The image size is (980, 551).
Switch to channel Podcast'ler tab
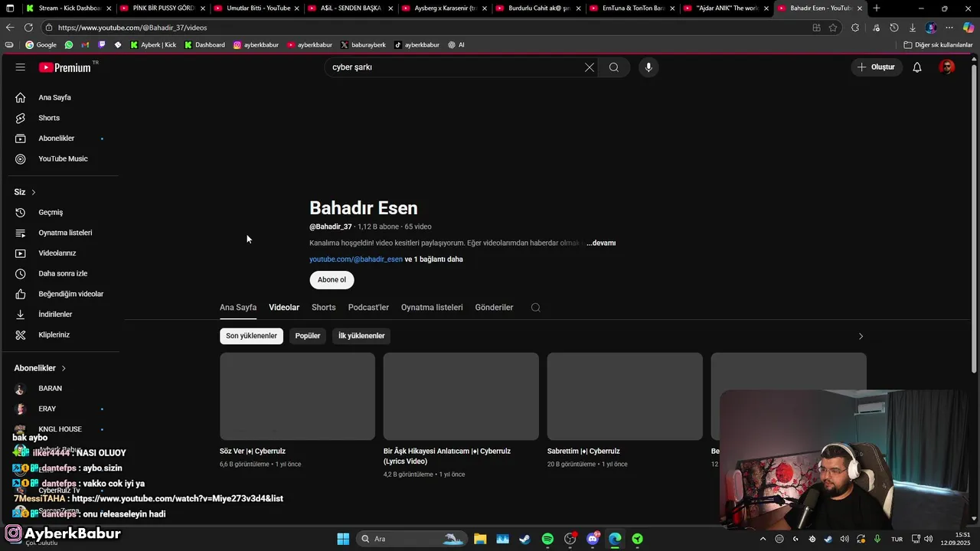(x=368, y=308)
